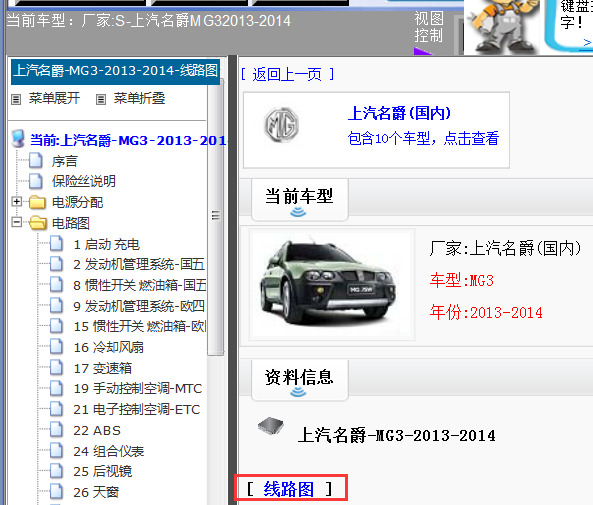Screen dimensions: 593x505
Task: Expand the 电源分配 tree node
Action: 17,202
